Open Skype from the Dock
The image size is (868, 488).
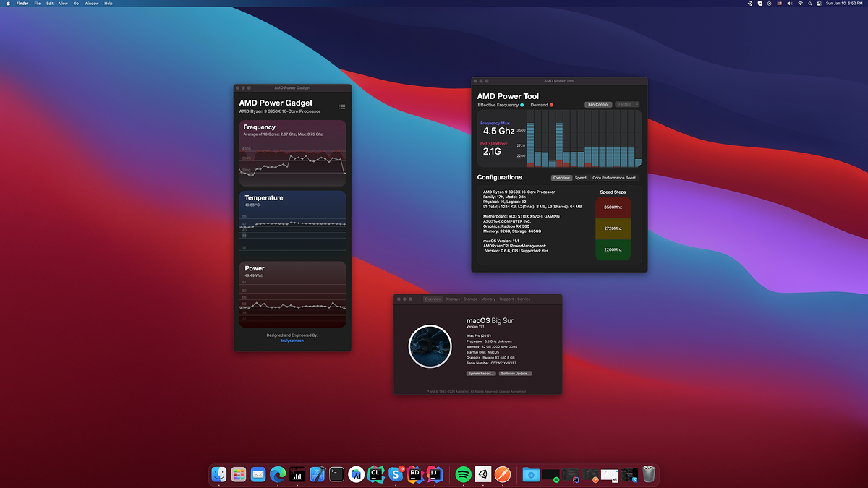pyautogui.click(x=395, y=474)
